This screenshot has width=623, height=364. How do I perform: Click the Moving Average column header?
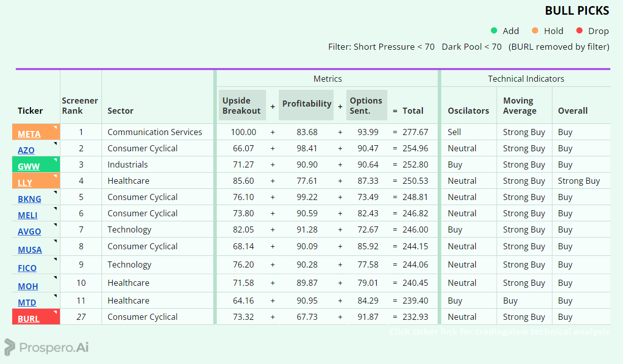[519, 106]
